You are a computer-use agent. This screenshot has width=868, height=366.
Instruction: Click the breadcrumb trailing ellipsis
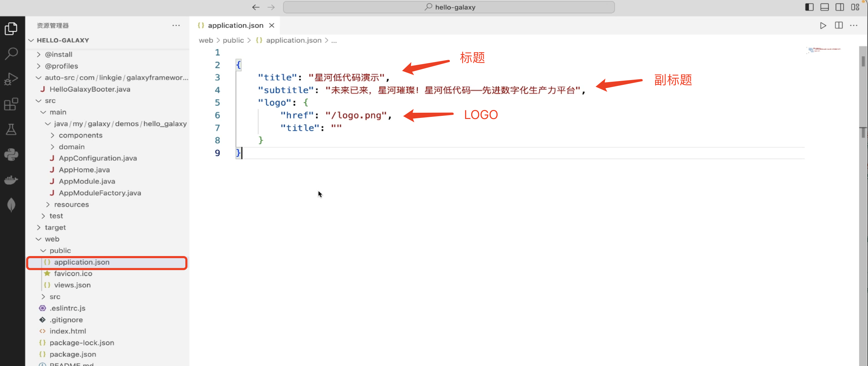click(334, 40)
